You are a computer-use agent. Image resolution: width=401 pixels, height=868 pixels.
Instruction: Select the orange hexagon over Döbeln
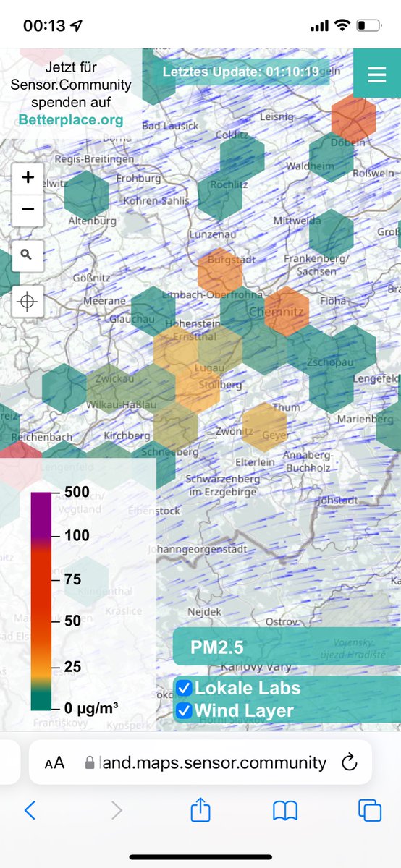tap(354, 116)
